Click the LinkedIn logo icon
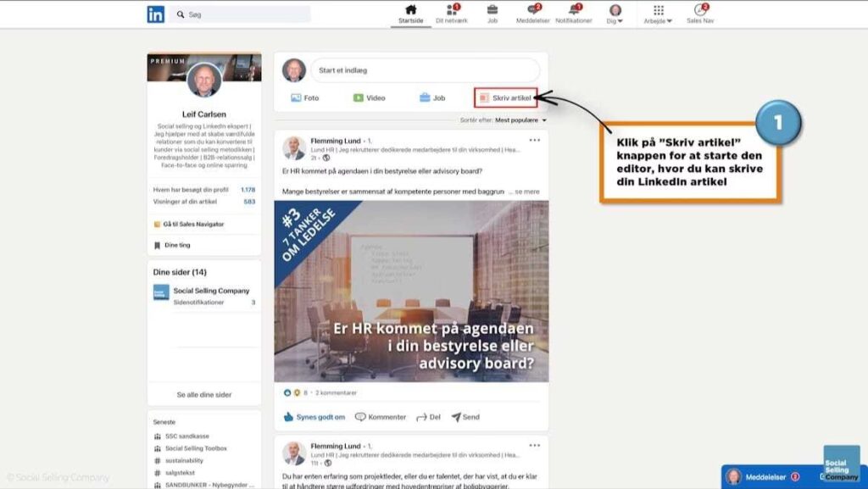868x489 pixels. [x=156, y=14]
